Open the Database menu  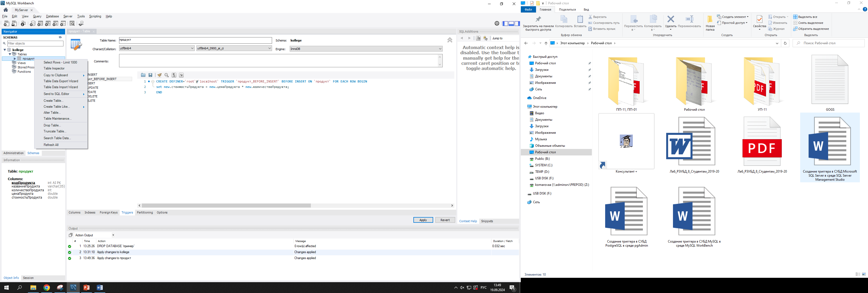(x=52, y=16)
